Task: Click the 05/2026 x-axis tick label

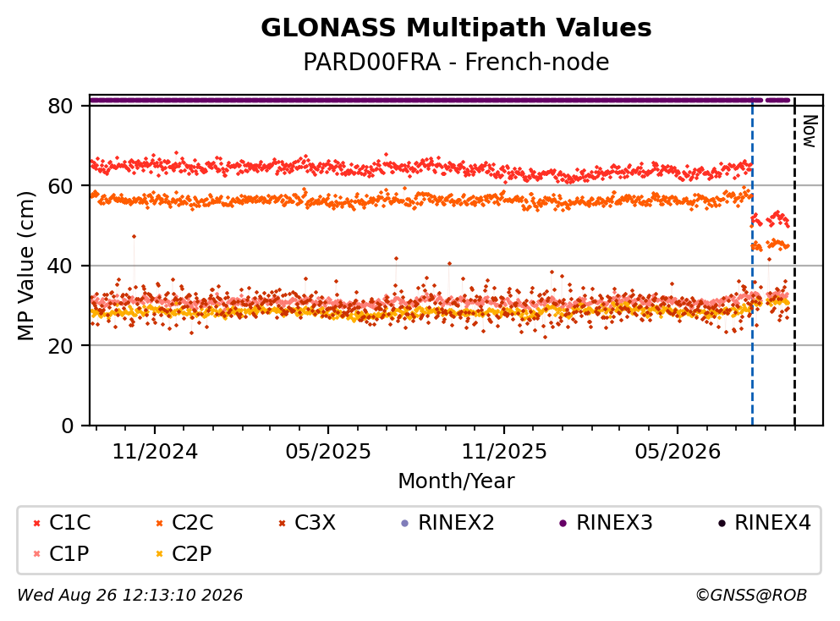Action: coord(678,452)
